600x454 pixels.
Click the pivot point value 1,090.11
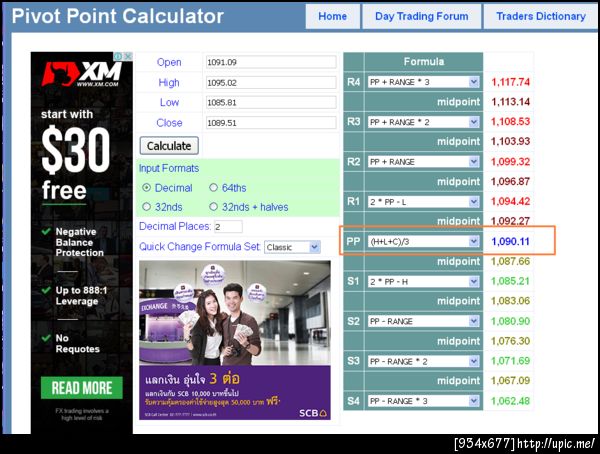click(510, 242)
